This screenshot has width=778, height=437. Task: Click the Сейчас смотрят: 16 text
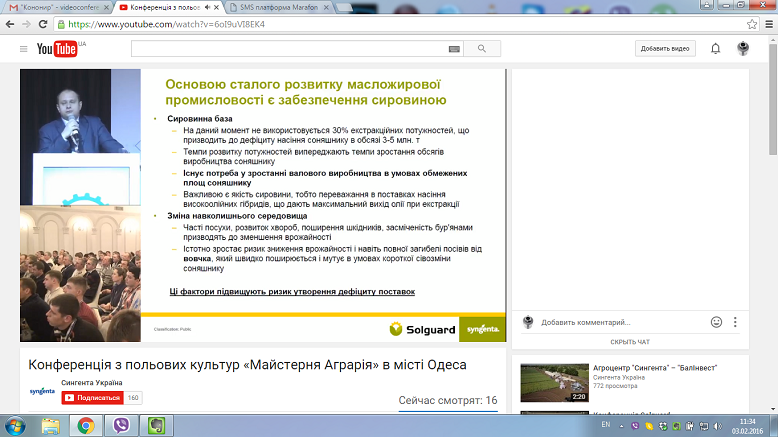click(448, 400)
